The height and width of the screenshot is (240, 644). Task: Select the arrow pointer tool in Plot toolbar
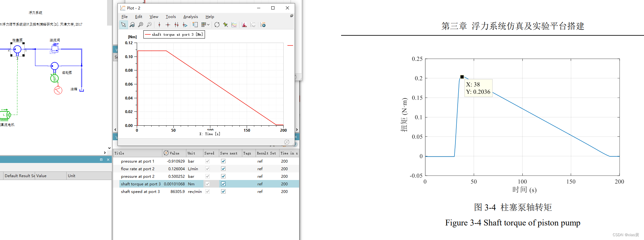(x=123, y=25)
